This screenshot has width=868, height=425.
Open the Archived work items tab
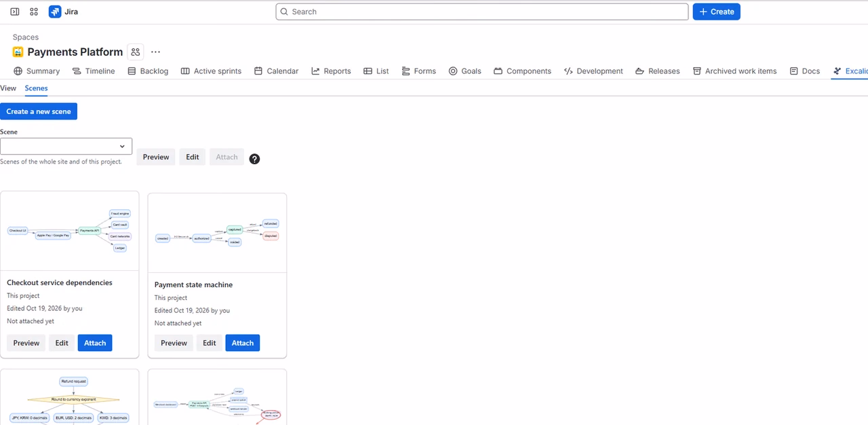click(x=734, y=71)
